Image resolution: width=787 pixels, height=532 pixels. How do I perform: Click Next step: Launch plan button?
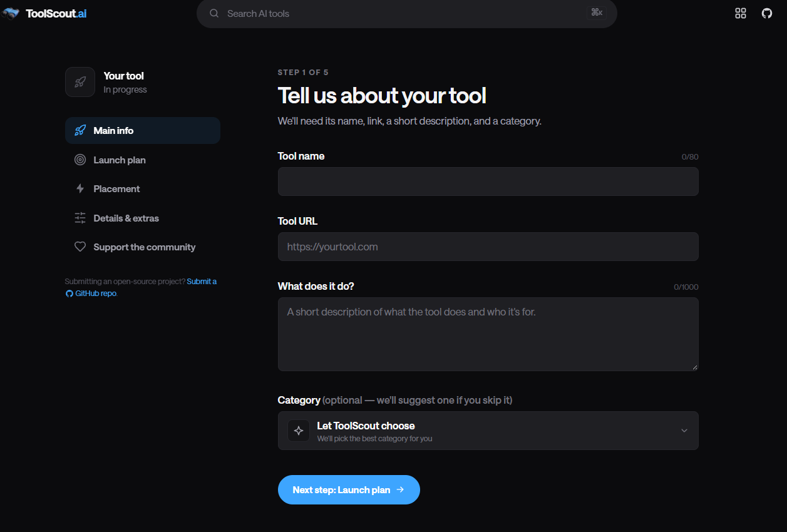[349, 489]
